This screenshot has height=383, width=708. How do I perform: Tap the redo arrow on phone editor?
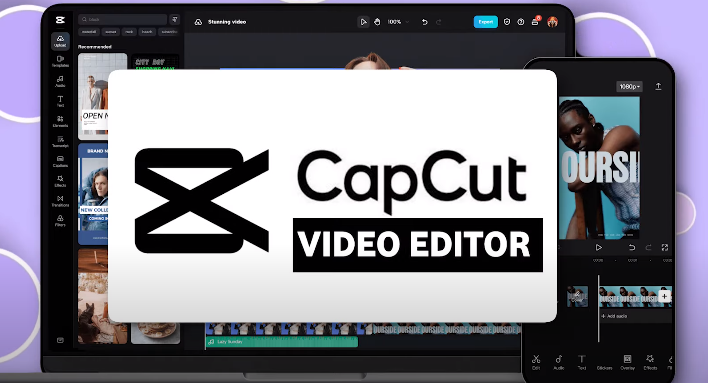648,248
